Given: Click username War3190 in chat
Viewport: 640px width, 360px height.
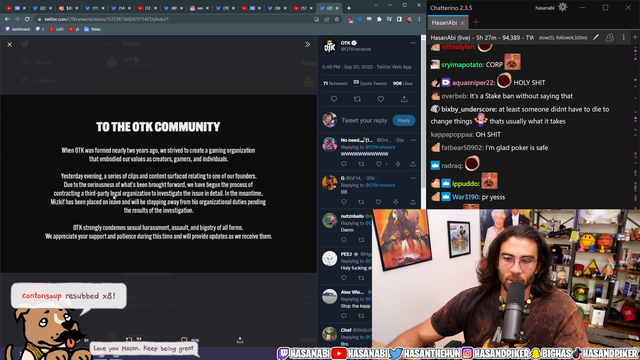Looking at the screenshot, I should 466,197.
